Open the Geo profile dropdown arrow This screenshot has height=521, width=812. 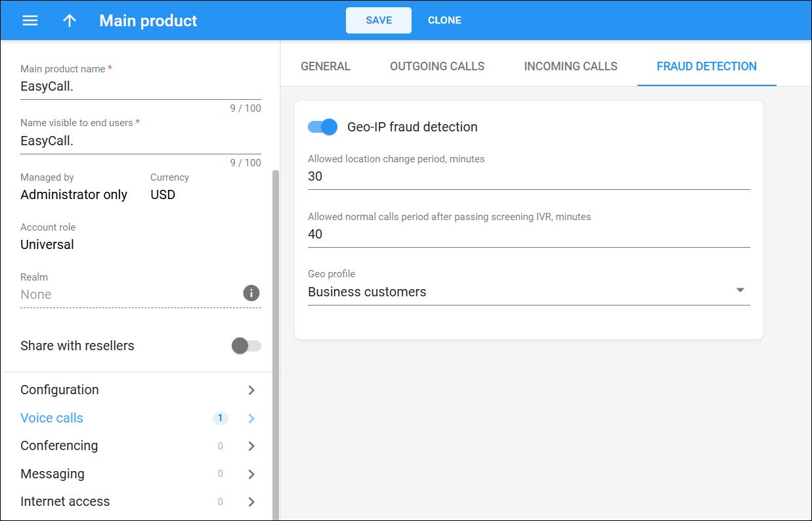740,290
